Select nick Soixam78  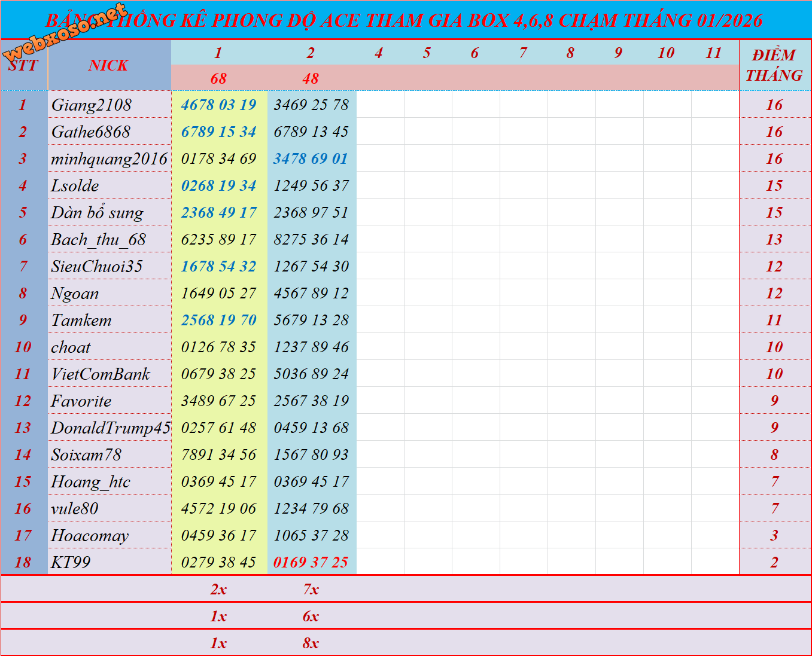point(86,454)
